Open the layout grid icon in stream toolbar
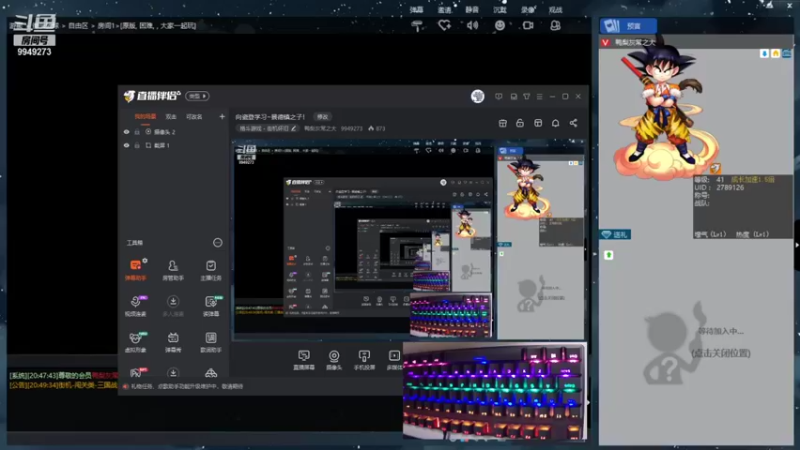Screen dimensions: 800x450 pyautogui.click(x=538, y=123)
